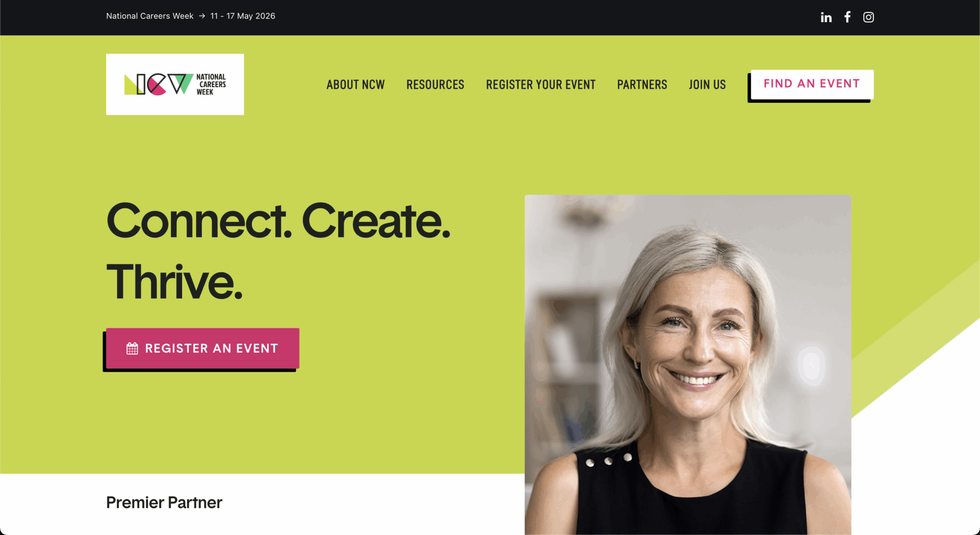Open the LinkedIn social icon
Viewport: 980px width, 535px height.
pyautogui.click(x=826, y=17)
